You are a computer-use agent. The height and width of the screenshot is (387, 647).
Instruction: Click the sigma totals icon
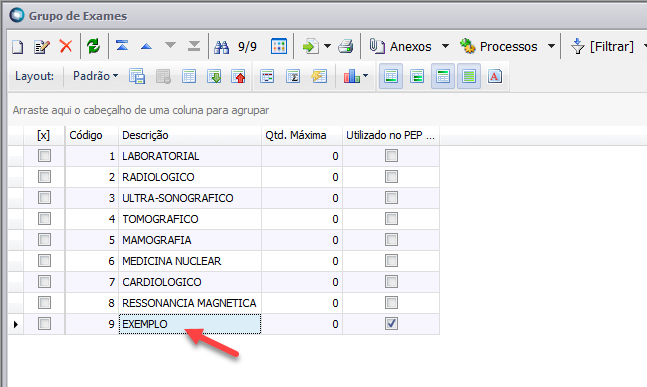(293, 76)
